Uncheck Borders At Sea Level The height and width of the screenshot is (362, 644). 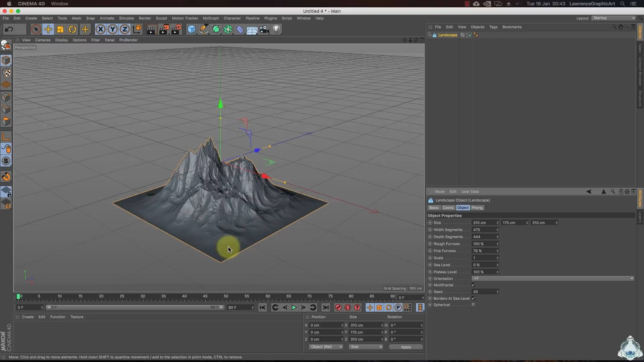[x=473, y=298]
